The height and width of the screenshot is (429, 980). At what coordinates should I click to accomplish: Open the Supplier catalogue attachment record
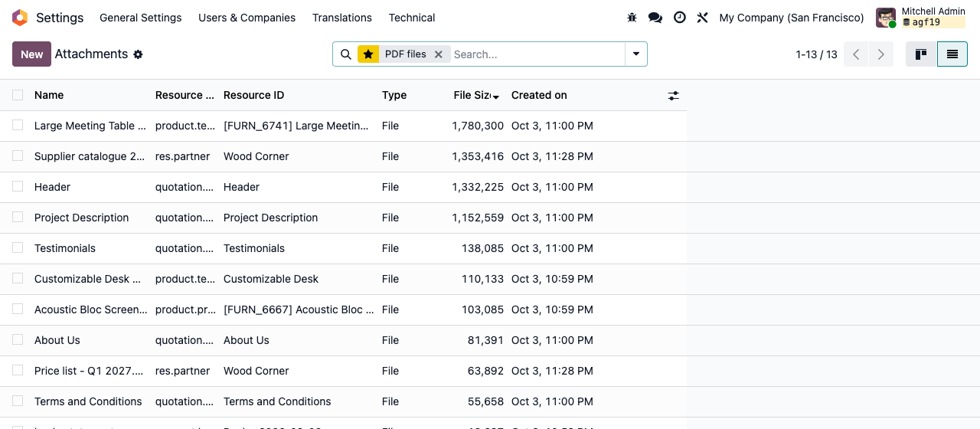point(90,156)
